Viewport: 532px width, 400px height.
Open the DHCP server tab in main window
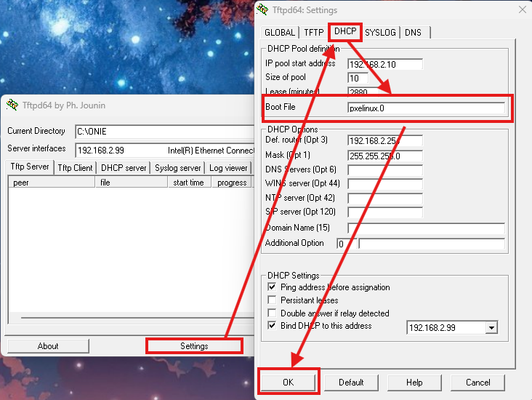tap(124, 168)
